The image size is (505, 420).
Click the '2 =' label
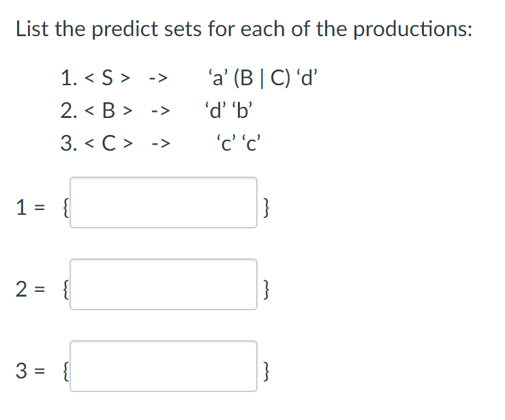[30, 289]
